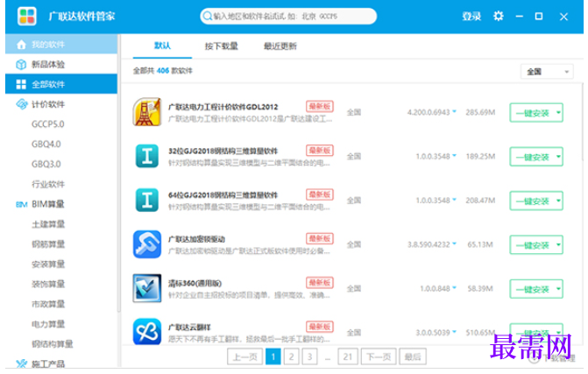Open 安装算量 category

(48, 265)
